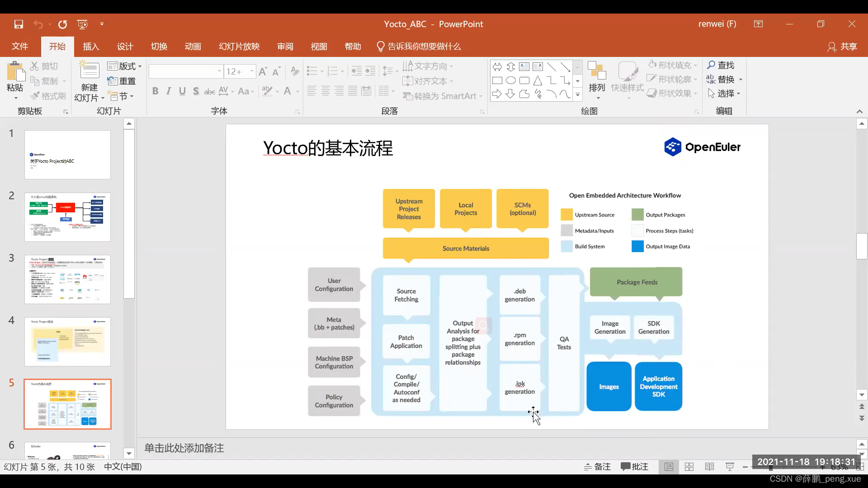Click 单击此处添加备注 notes field
This screenshot has width=868, height=488.
495,448
